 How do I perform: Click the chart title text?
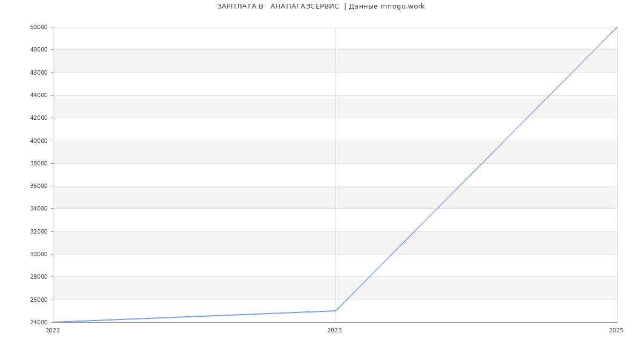coord(321,6)
